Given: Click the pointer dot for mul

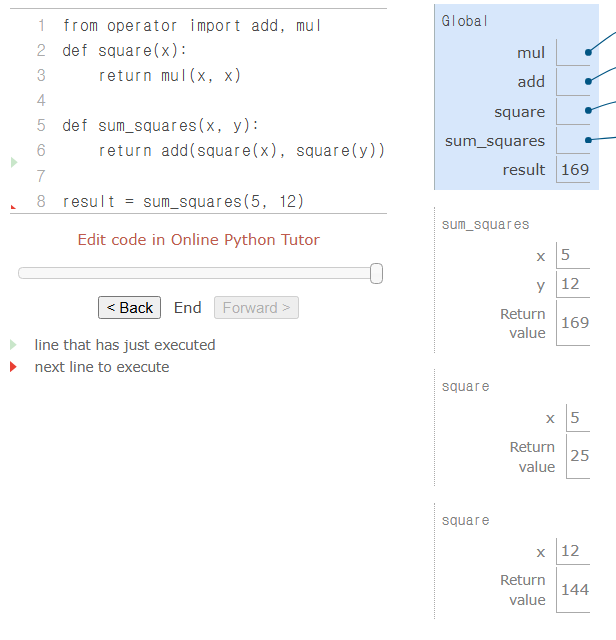Looking at the screenshot, I should (588, 52).
